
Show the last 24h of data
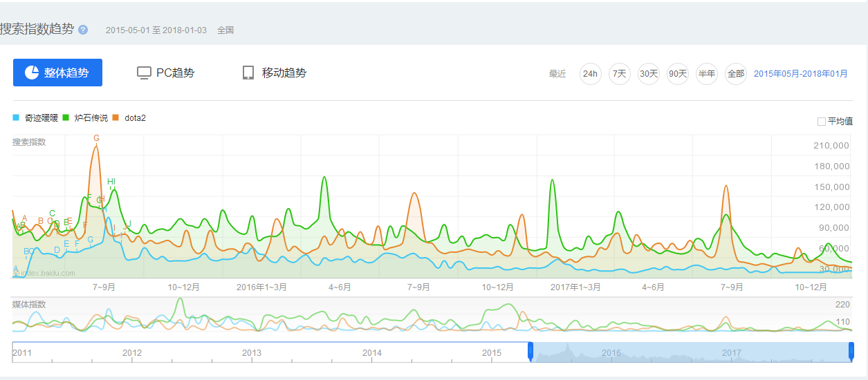(x=590, y=74)
